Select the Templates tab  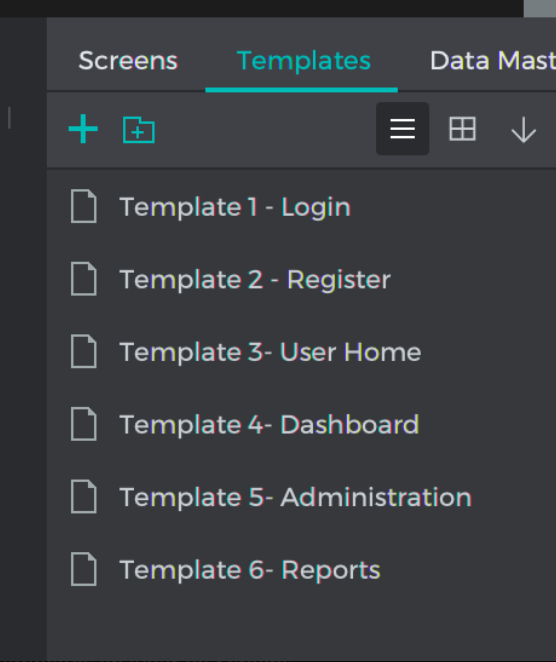304,61
